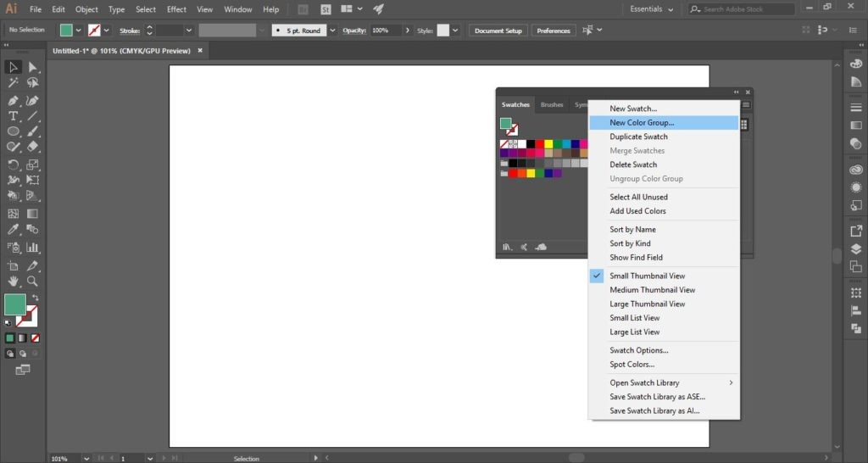868x463 pixels.
Task: Click the control bar fill swatch
Action: (x=66, y=31)
